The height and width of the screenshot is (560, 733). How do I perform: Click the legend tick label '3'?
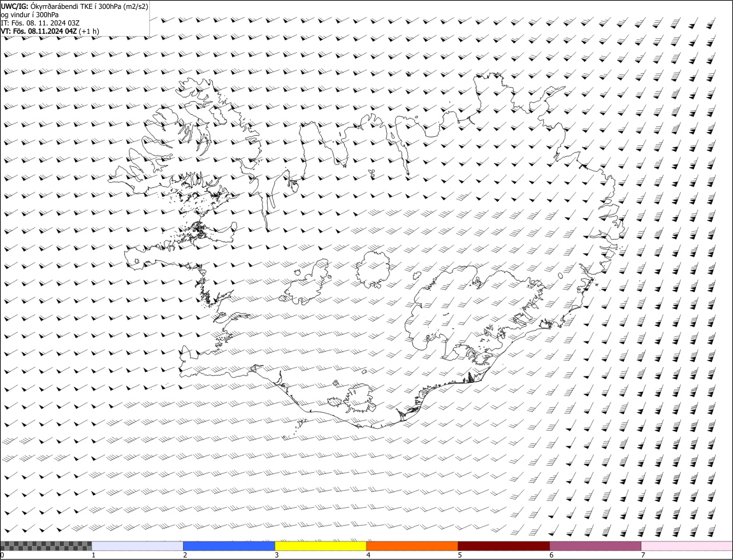[x=277, y=556]
